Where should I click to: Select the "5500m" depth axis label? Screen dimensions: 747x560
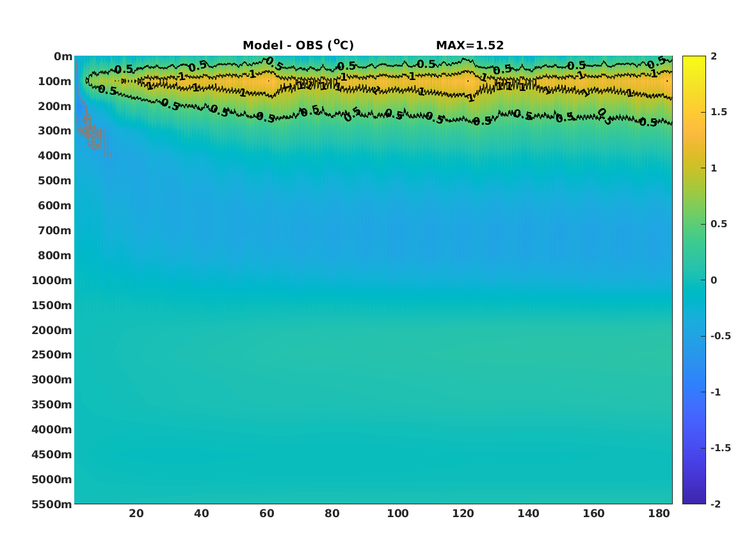(x=52, y=504)
